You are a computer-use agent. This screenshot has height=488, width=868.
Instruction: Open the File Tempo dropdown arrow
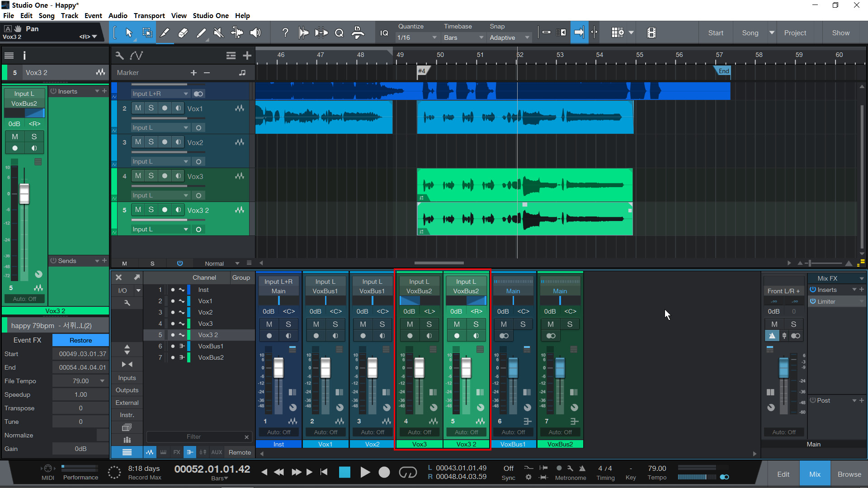pyautogui.click(x=103, y=381)
